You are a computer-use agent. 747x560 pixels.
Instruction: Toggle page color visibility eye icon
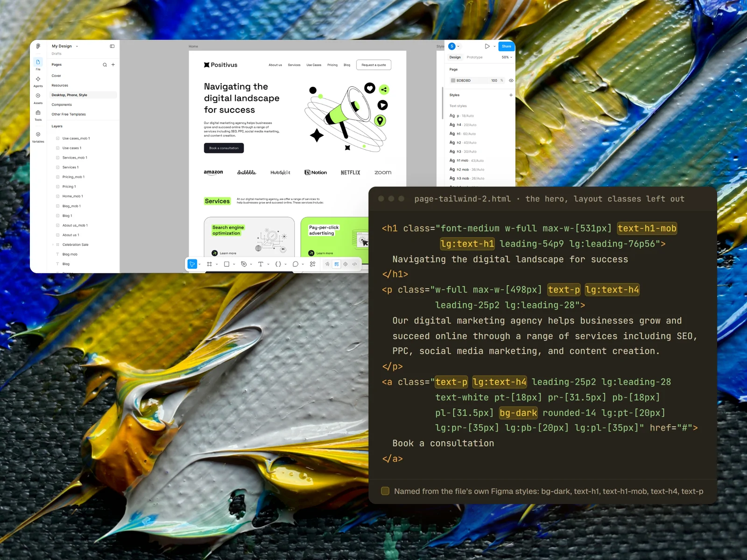[x=511, y=81]
